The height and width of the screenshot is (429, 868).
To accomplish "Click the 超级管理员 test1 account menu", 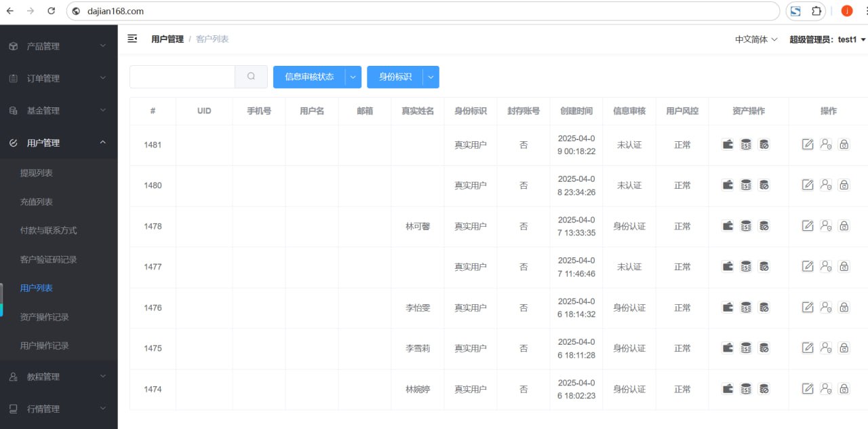I will click(x=827, y=39).
